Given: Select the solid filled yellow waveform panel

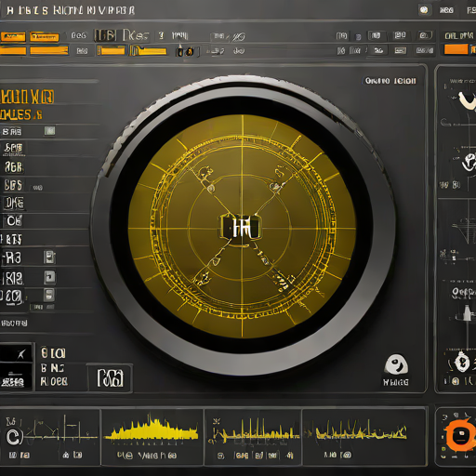Looking at the screenshot, I should pos(152,437).
